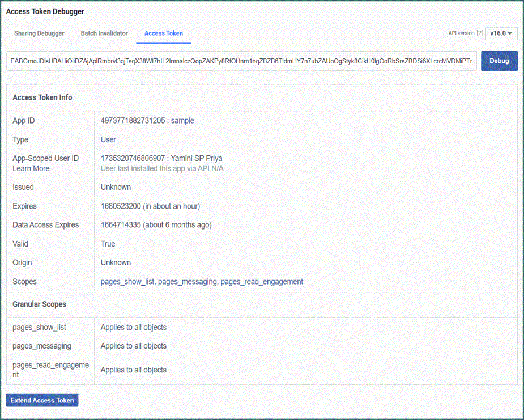Click the Granular Scopes section header
The height and width of the screenshot is (420, 524).
(40, 304)
